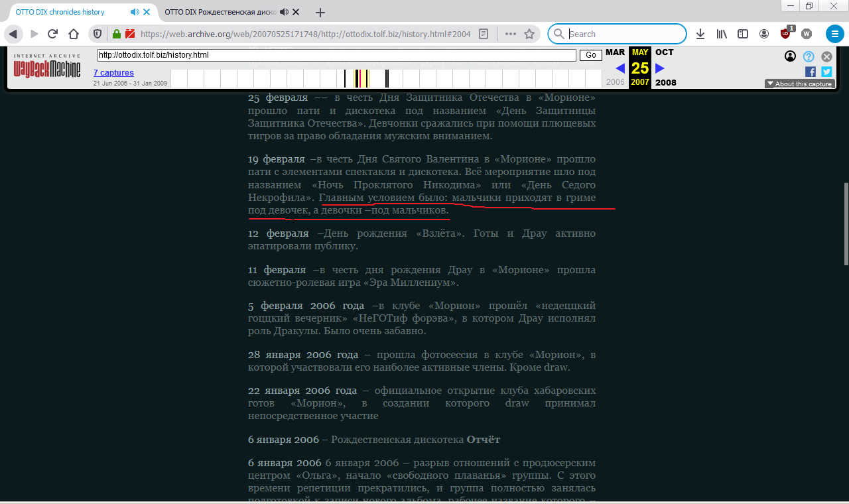Click the browser address bar URL

pos(305,34)
